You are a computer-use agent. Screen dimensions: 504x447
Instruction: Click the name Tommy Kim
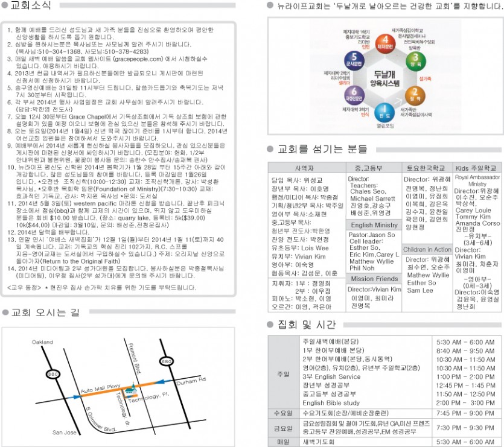pos(473,217)
